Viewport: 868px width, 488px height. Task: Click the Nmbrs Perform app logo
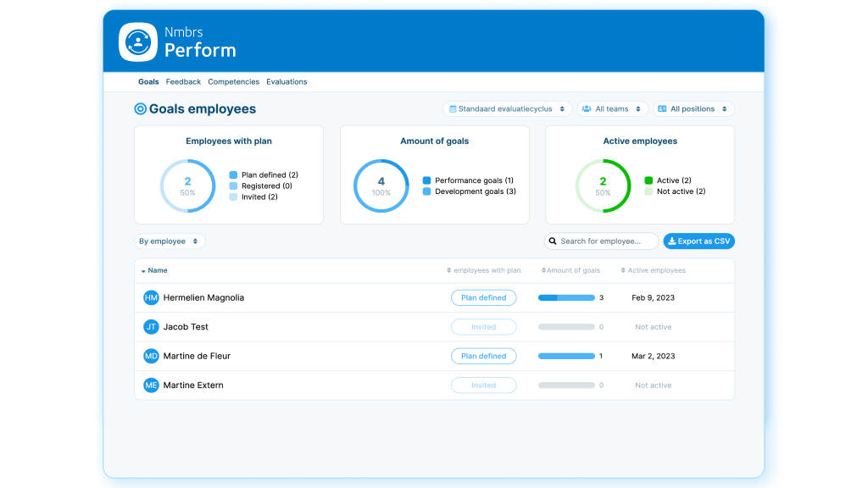(x=138, y=42)
